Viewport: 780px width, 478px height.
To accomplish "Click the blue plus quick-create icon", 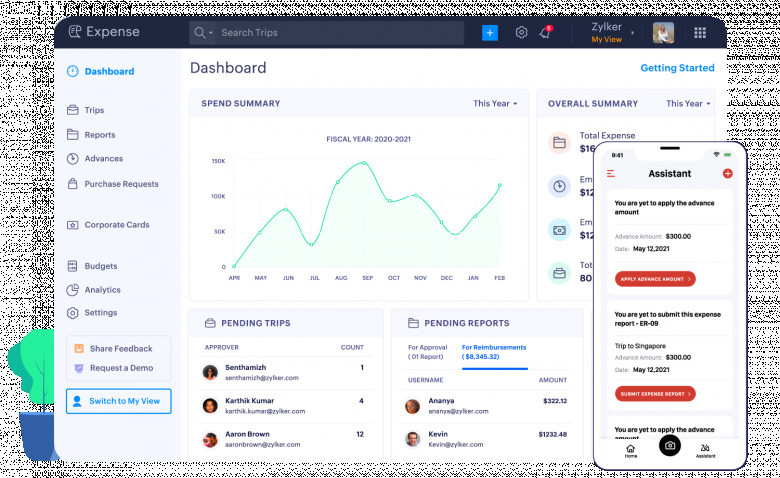I will point(489,33).
